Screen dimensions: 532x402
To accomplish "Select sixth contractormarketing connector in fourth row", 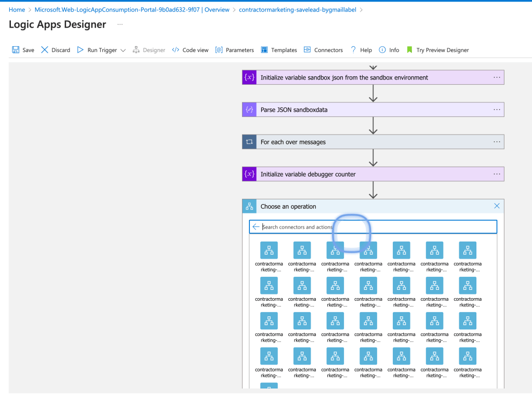I will pos(435,363).
